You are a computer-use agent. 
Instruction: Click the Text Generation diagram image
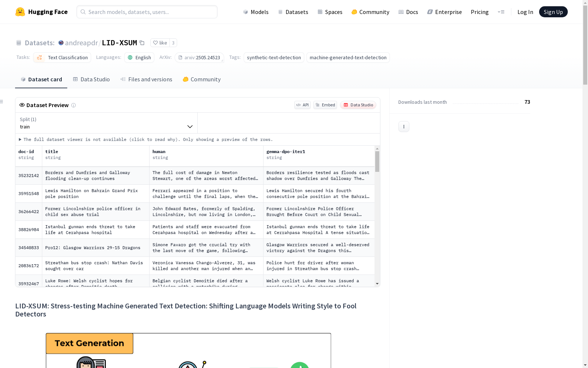pyautogui.click(x=189, y=350)
